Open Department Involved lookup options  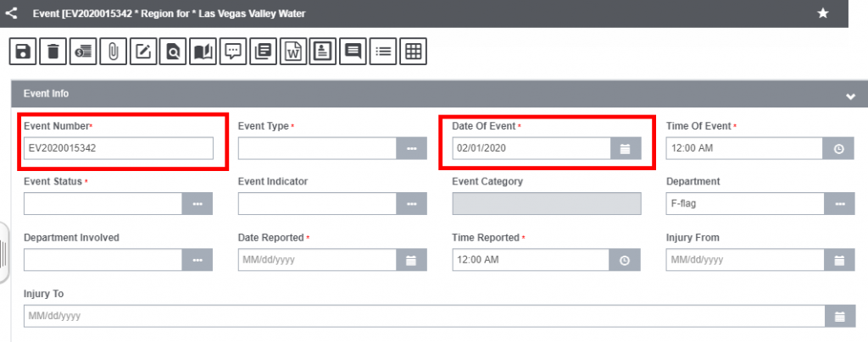coord(197,260)
